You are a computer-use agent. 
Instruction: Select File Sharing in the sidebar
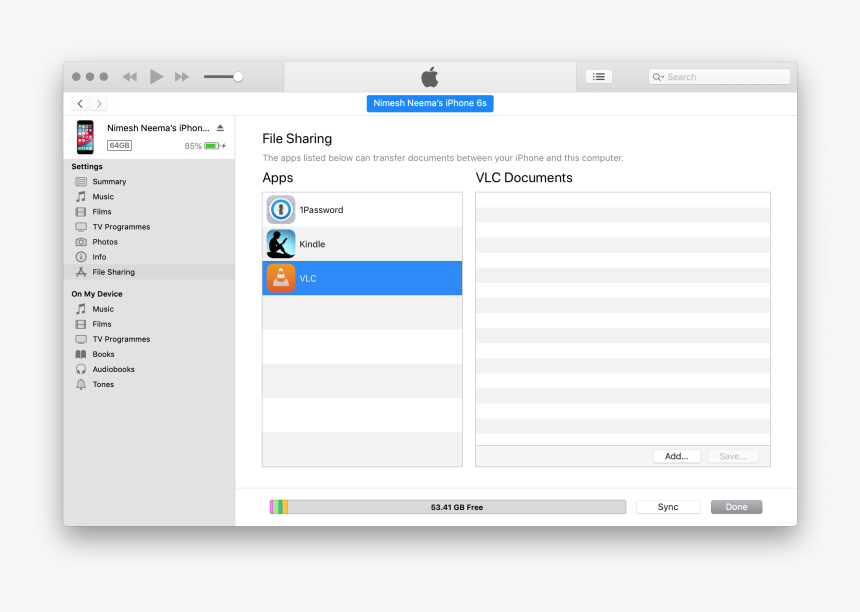pos(149,272)
